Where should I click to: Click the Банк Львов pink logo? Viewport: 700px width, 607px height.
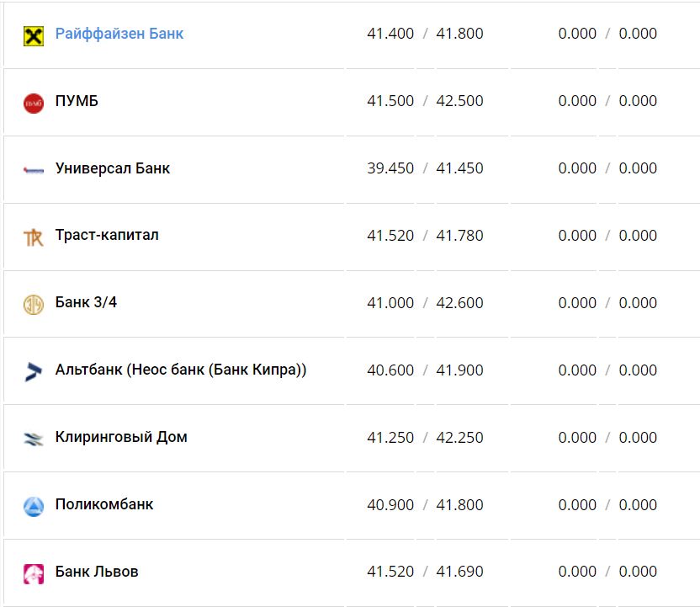[x=34, y=573]
